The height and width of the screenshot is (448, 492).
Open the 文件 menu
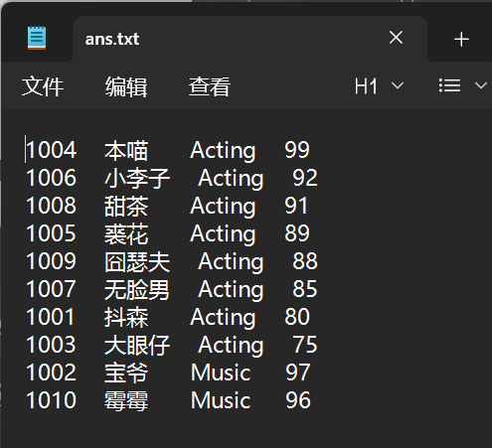(43, 86)
